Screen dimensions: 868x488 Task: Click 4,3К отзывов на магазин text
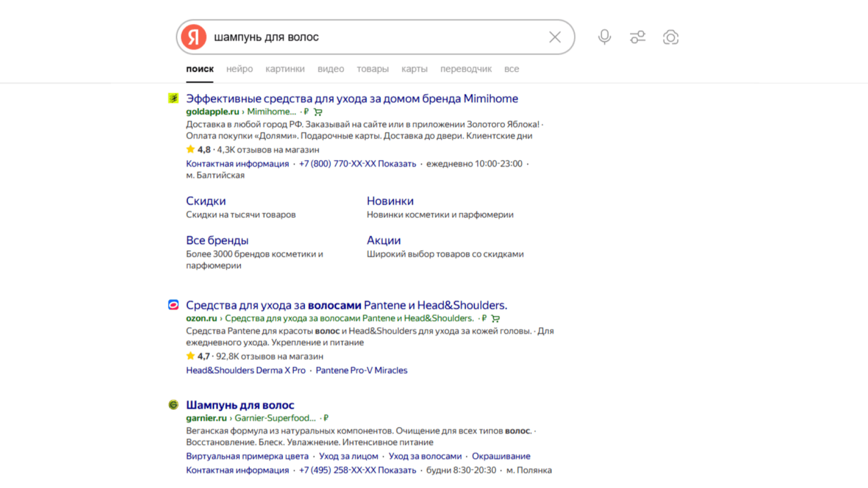click(x=268, y=150)
